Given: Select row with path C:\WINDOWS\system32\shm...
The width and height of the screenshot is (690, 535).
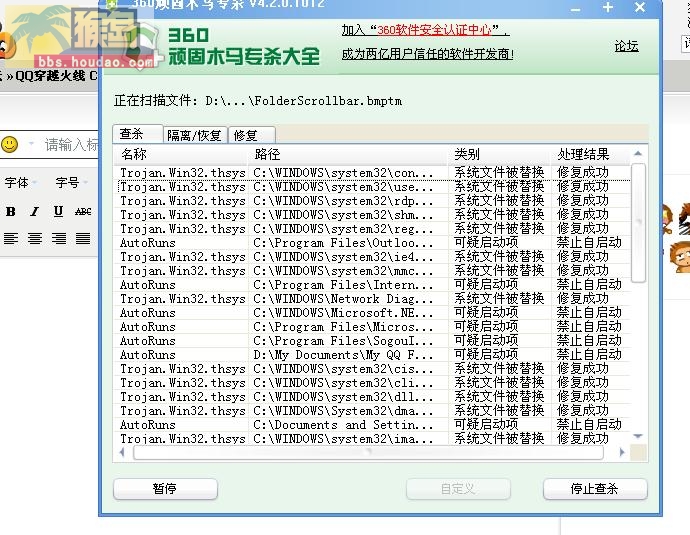Looking at the screenshot, I should point(372,215).
